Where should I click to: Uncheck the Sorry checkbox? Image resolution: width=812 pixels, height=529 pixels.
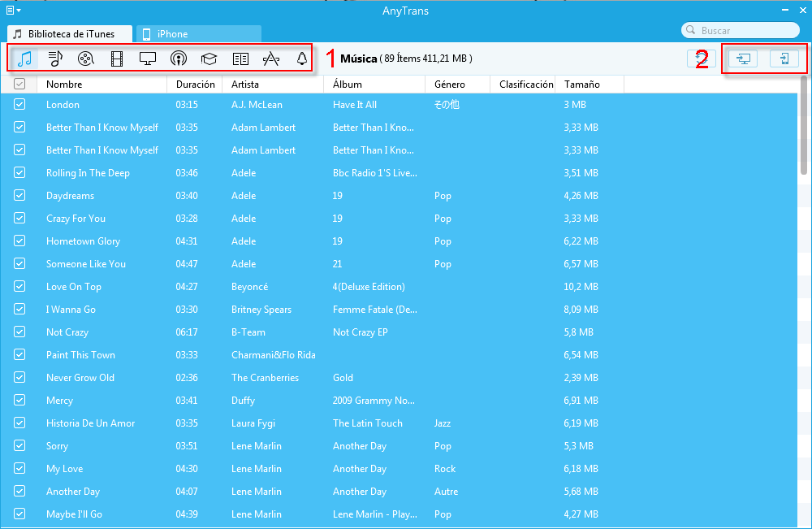(x=19, y=446)
